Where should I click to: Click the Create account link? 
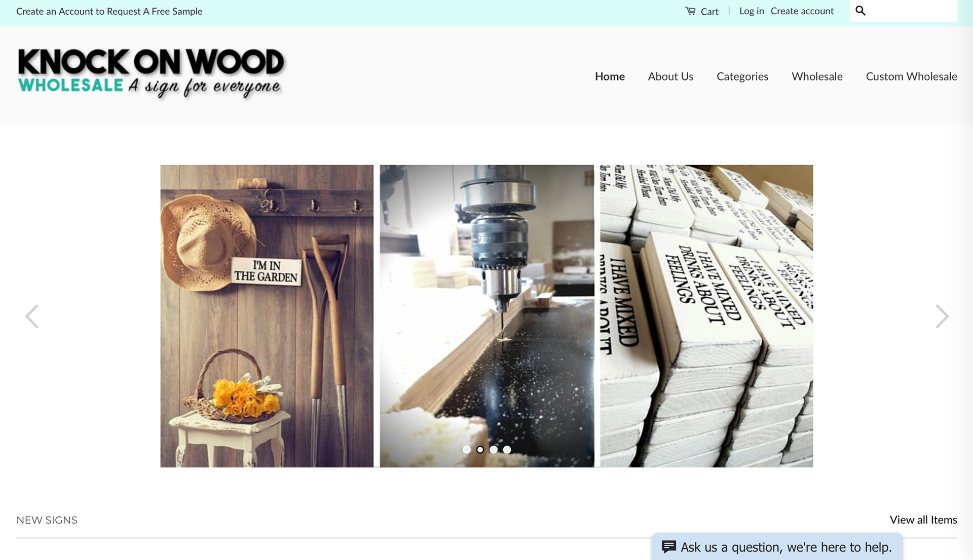pyautogui.click(x=802, y=11)
